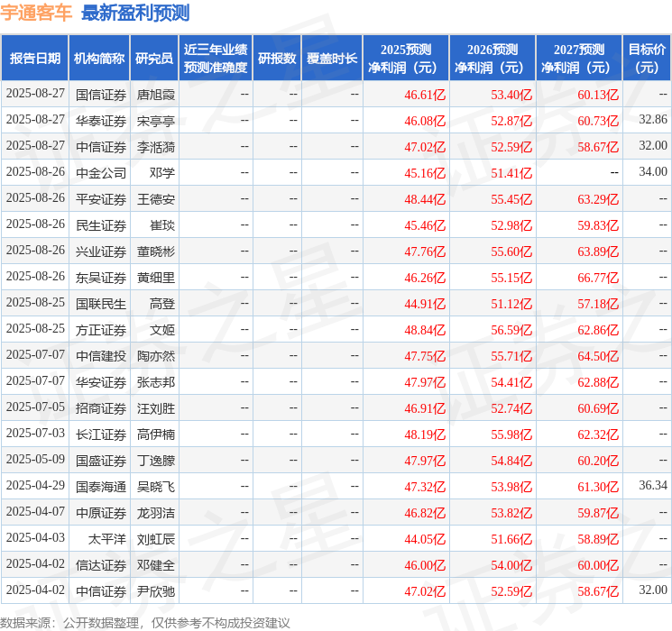Click the 太平洋 institution name
The width and height of the screenshot is (672, 631).
pyautogui.click(x=107, y=539)
